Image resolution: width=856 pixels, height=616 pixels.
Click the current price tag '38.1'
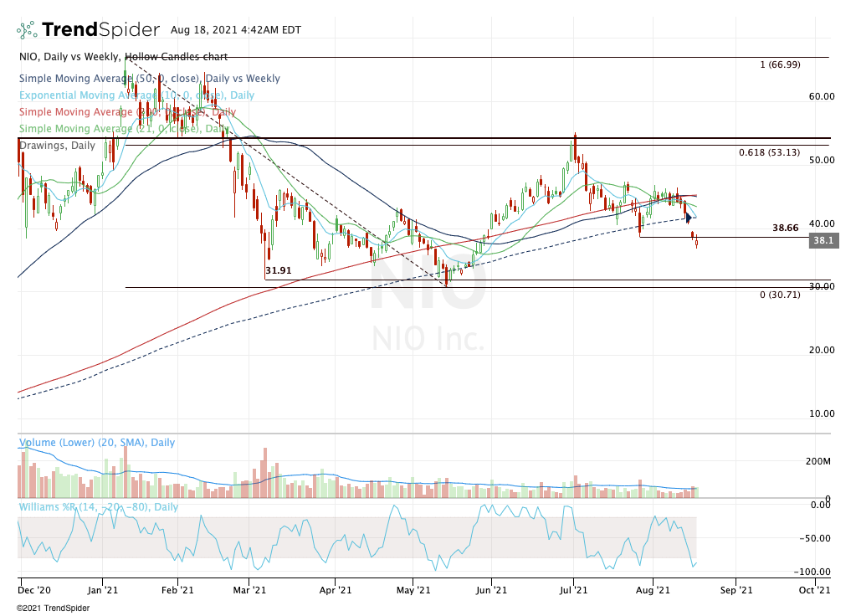point(823,240)
